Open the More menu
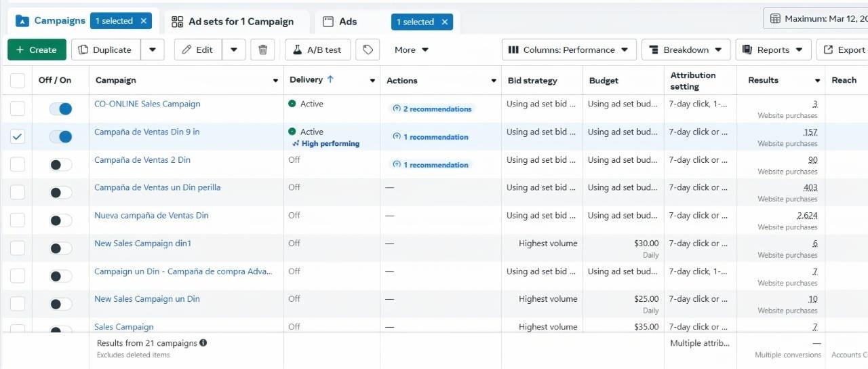Image resolution: width=868 pixels, height=369 pixels. pos(411,50)
